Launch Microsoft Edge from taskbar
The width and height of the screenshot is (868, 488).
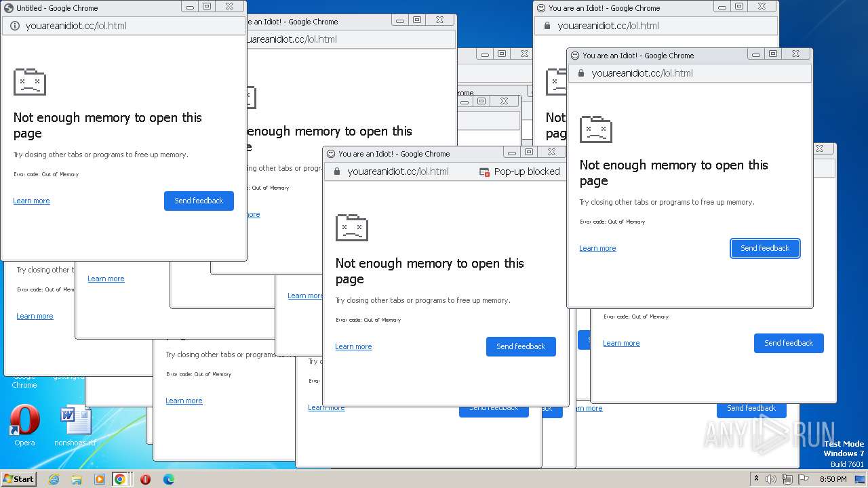(168, 479)
